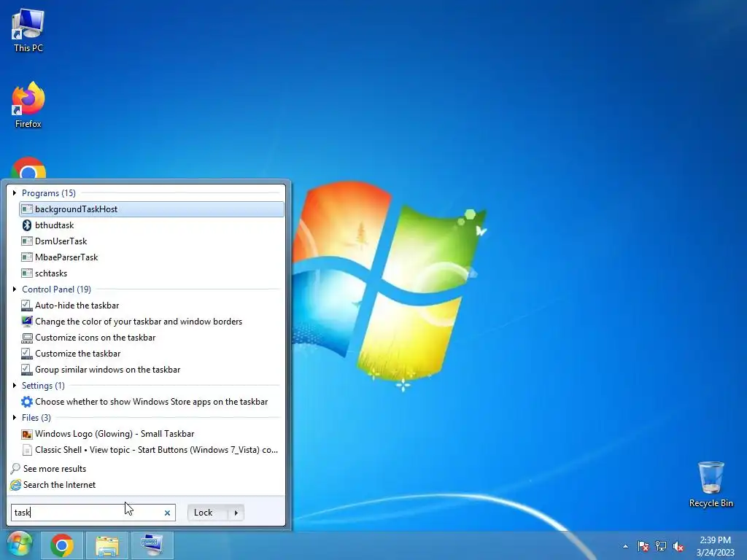Click the network tray icon

pos(661,546)
